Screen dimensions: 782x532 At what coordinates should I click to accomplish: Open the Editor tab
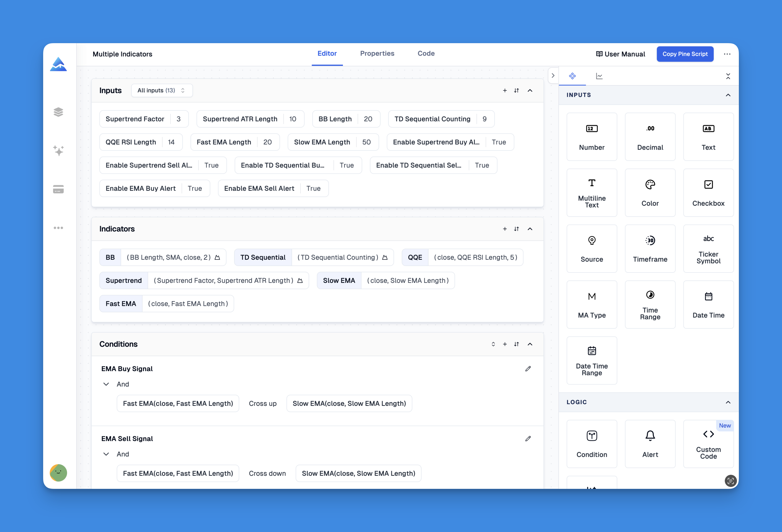[x=327, y=53]
